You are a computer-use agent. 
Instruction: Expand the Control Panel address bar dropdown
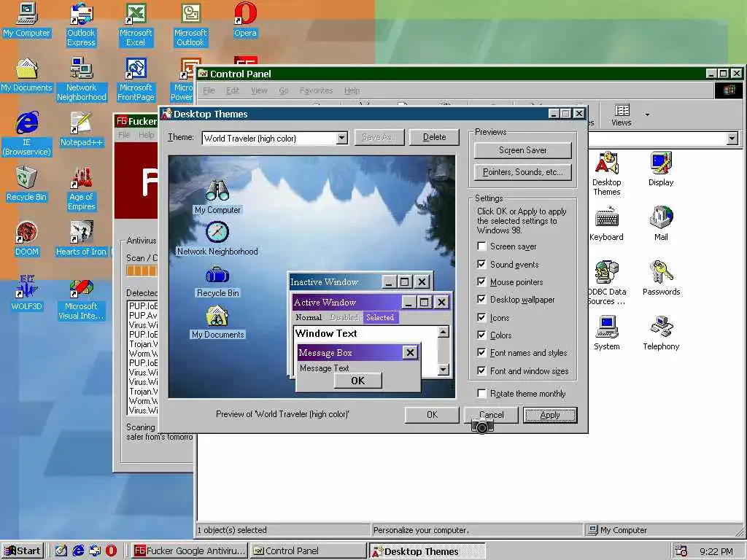pyautogui.click(x=732, y=139)
